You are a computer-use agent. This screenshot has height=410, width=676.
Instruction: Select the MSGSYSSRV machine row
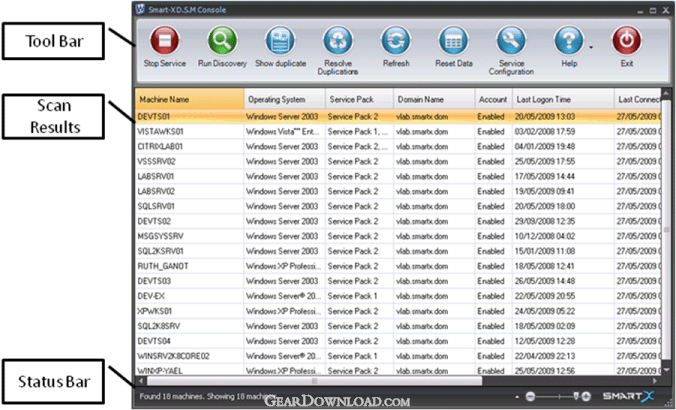(398, 236)
